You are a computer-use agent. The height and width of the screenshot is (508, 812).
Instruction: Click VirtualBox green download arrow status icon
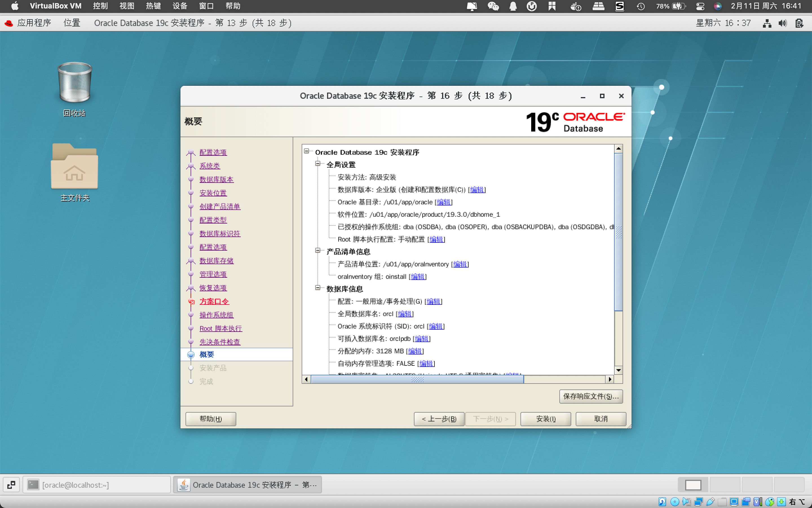782,502
